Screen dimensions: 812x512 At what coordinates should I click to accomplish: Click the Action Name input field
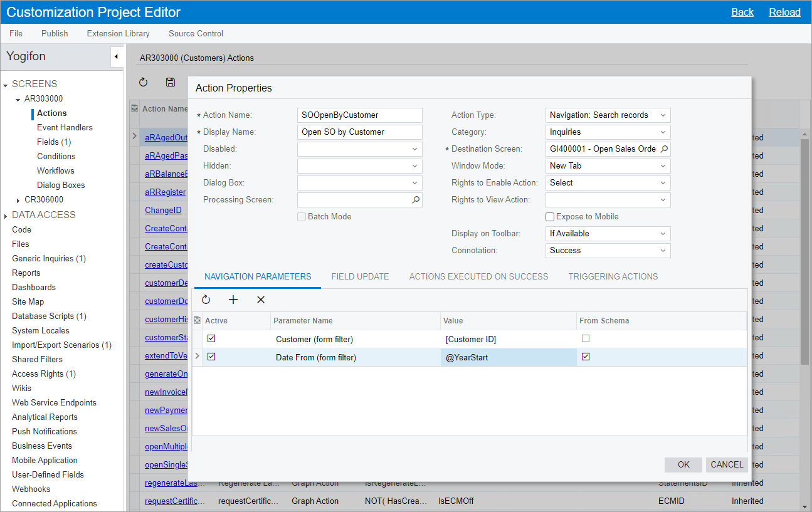click(x=359, y=115)
